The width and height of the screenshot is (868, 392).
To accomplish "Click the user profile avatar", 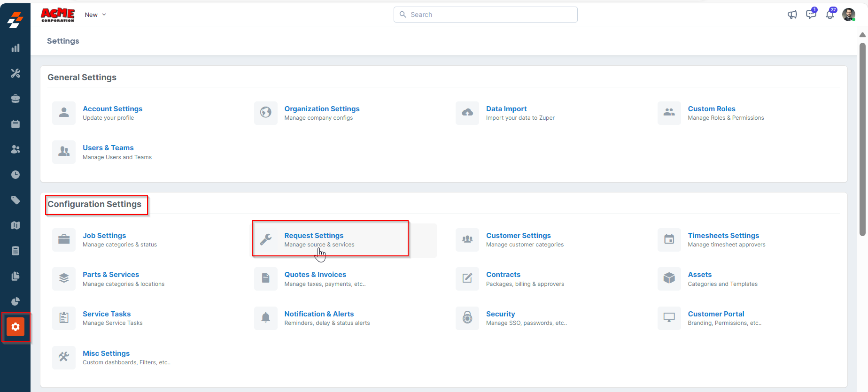I will pos(848,15).
